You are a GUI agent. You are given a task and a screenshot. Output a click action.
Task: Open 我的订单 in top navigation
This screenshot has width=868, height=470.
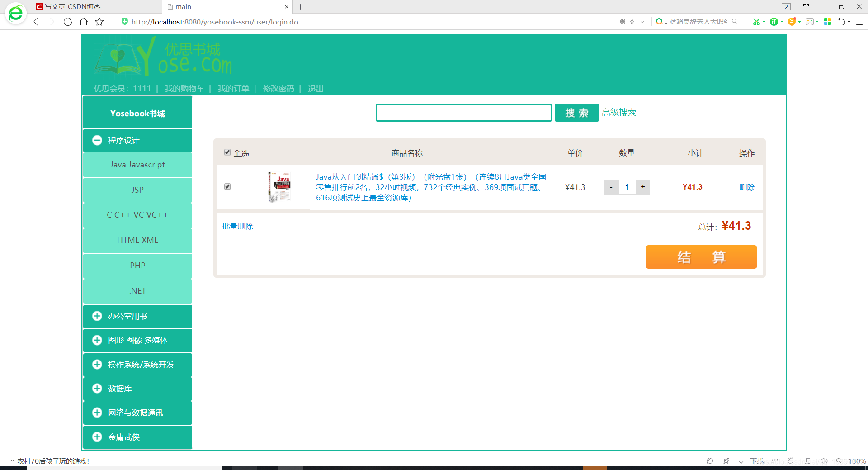pos(234,89)
